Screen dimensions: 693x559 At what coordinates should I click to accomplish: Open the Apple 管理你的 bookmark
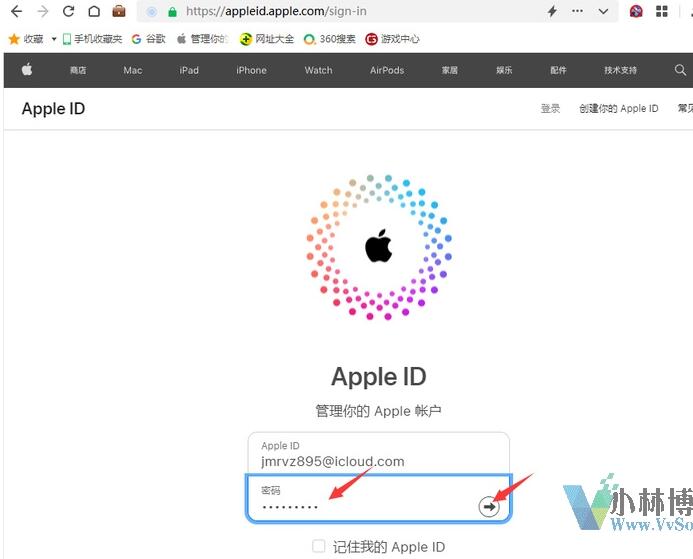pyautogui.click(x=202, y=39)
